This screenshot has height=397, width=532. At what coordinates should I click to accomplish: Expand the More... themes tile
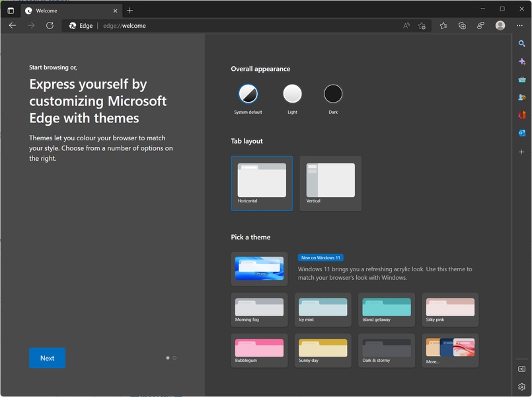(450, 350)
